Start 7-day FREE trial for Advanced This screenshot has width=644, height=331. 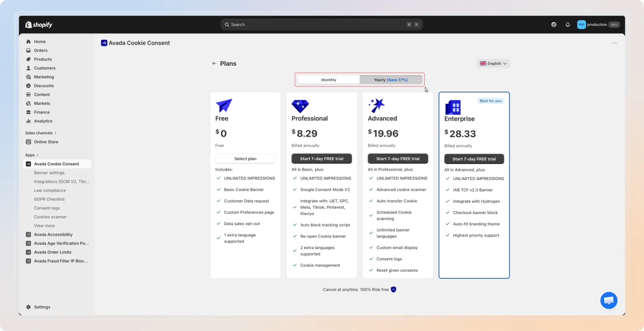point(398,159)
